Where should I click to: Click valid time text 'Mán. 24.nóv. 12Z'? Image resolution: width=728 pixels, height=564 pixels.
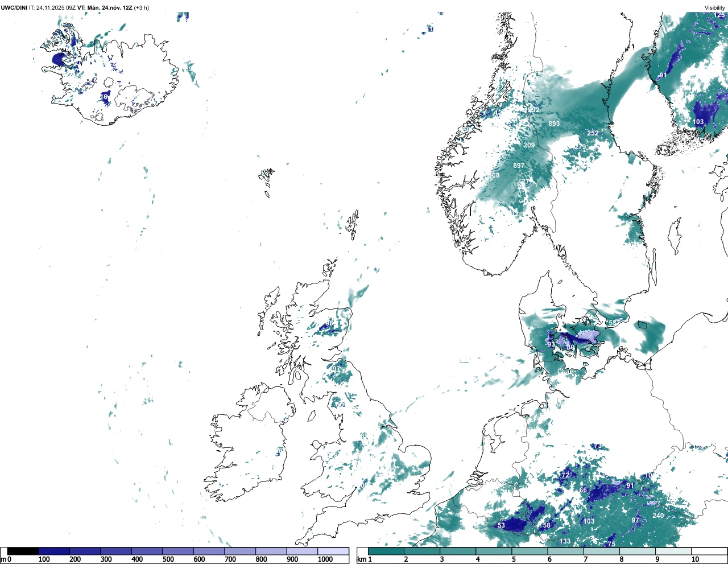pyautogui.click(x=109, y=7)
